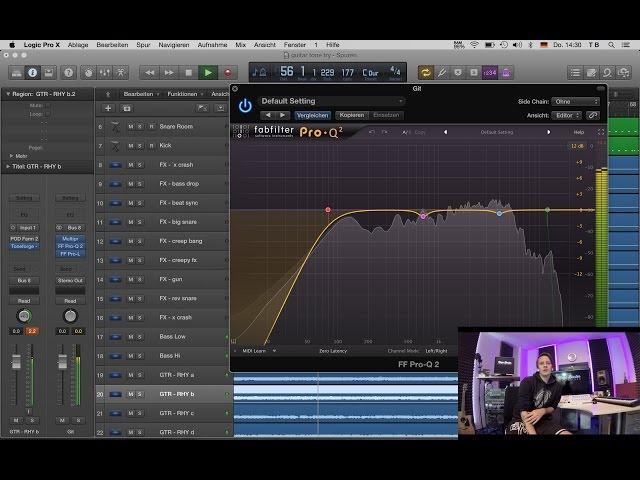Click the Pro-Q 2 undo arrow
Image resolution: width=640 pixels, height=480 pixels.
tap(371, 132)
